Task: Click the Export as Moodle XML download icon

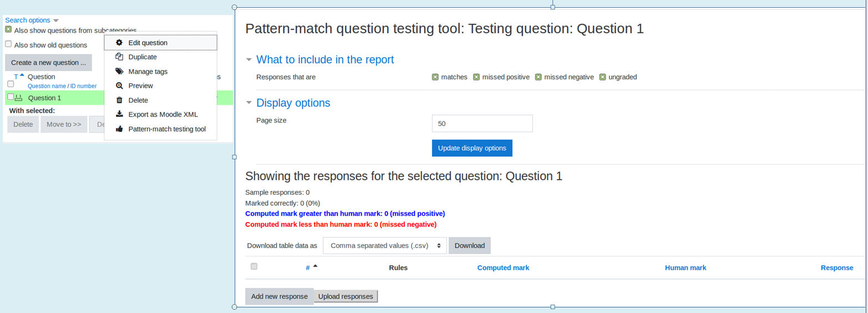Action: [x=119, y=114]
